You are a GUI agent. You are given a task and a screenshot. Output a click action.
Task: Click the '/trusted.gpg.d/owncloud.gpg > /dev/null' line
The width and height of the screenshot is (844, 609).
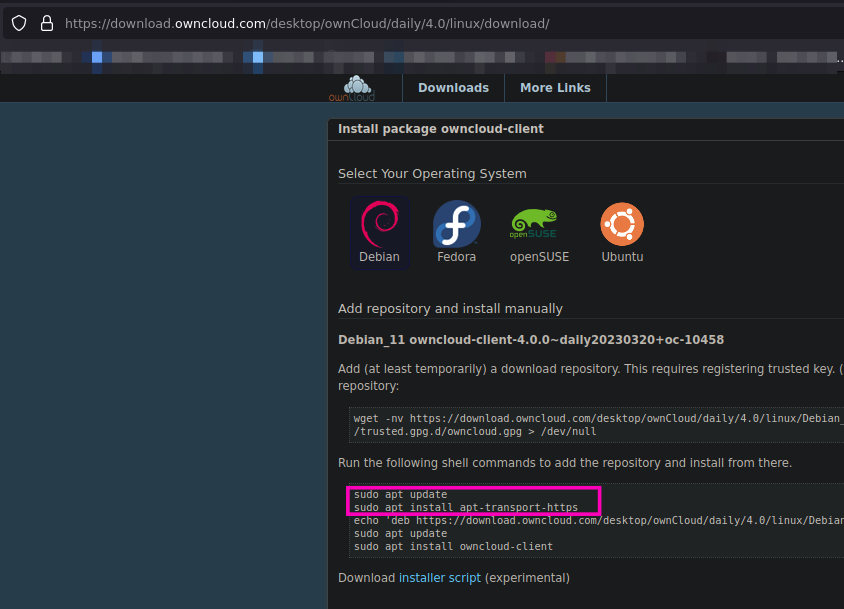(x=475, y=431)
